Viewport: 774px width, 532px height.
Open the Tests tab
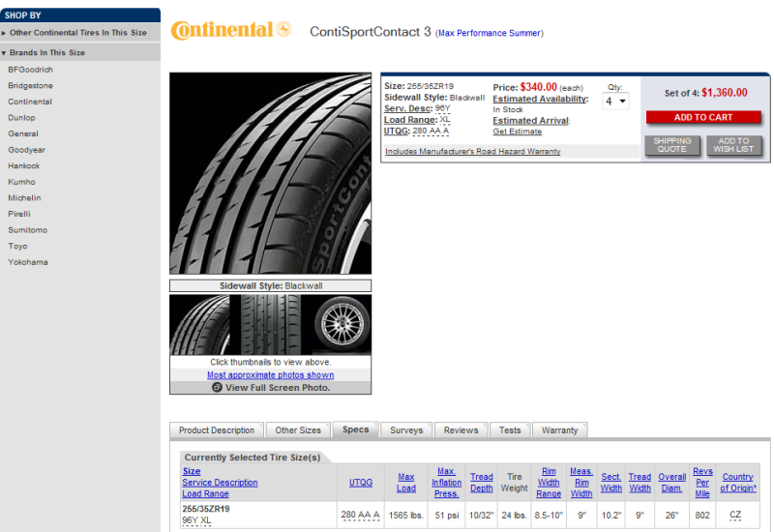coord(510,430)
